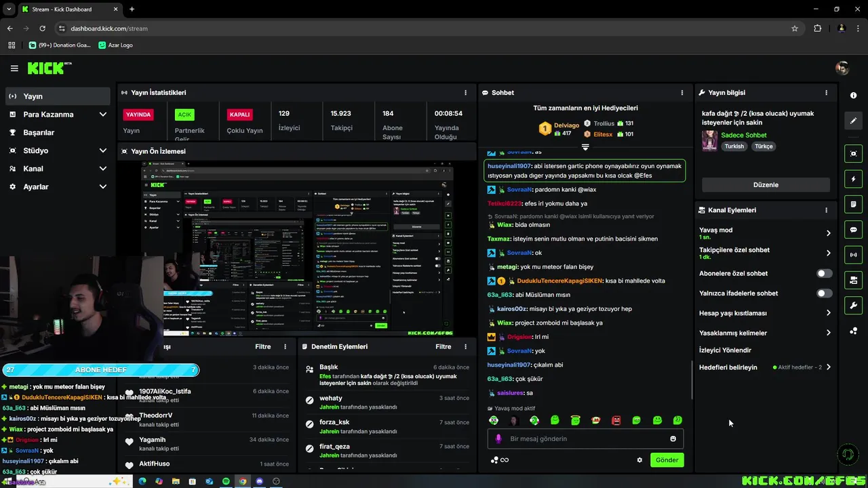Screen dimensions: 868x488
Task: Open Hesap yaşı kısıtlaması chevron
Action: coord(828,313)
